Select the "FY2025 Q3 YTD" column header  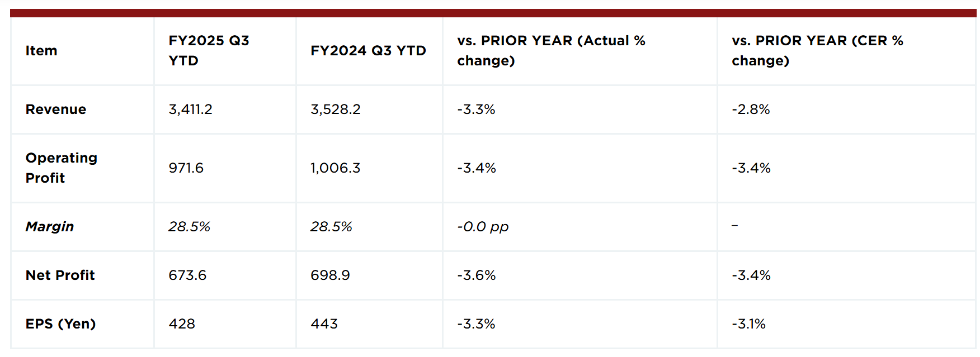click(x=209, y=51)
